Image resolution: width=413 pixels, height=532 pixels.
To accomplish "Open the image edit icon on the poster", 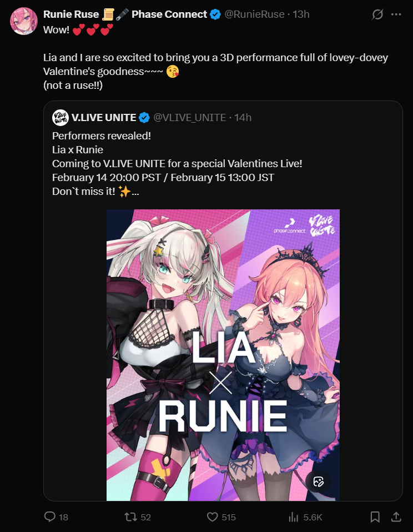I will point(319,481).
